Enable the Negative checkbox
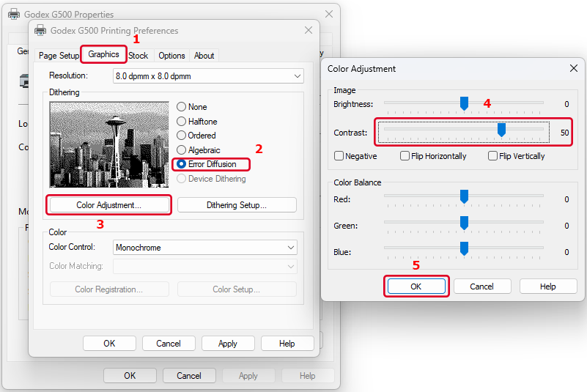This screenshot has width=587, height=392. [x=339, y=156]
